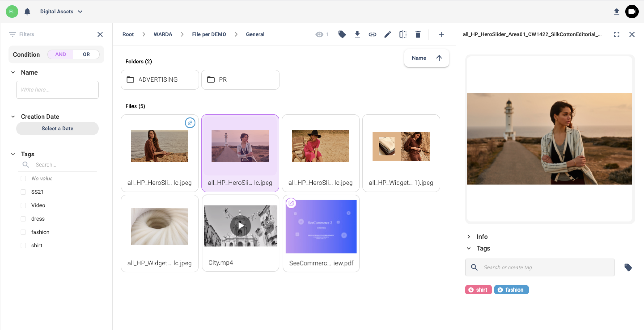Switch the filter condition to OR
The height and width of the screenshot is (330, 644).
(86, 54)
